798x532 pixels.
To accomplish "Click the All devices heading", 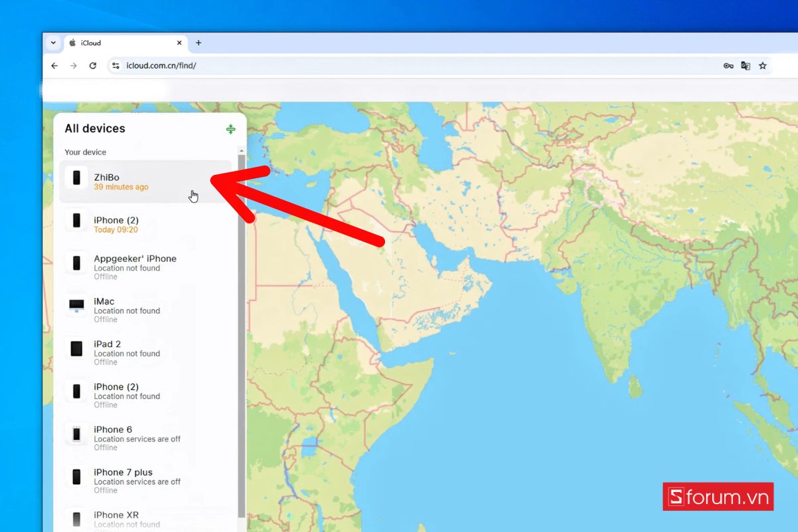I will click(x=94, y=128).
